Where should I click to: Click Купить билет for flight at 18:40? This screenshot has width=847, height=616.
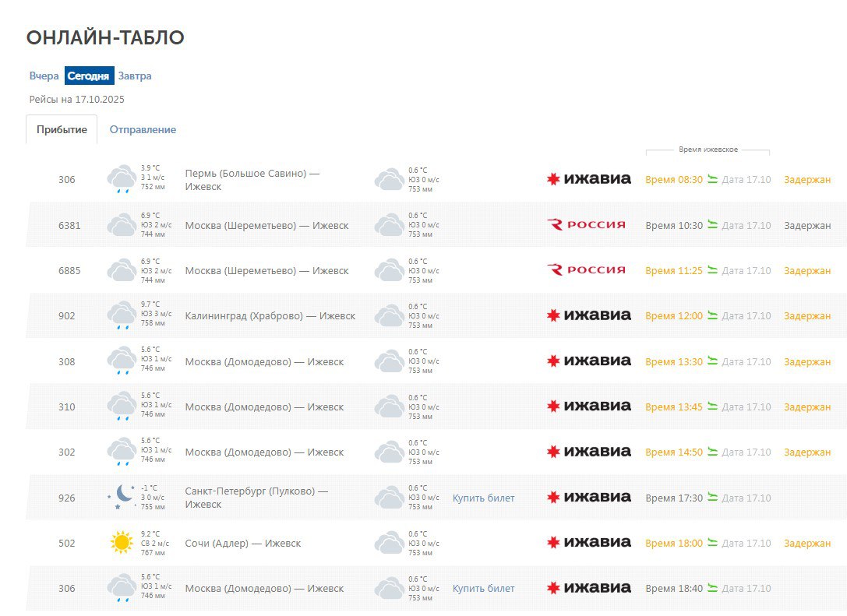[483, 588]
